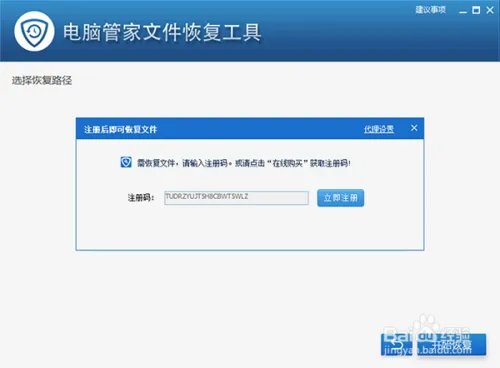Maximize the file recovery tool window

[x=476, y=10]
